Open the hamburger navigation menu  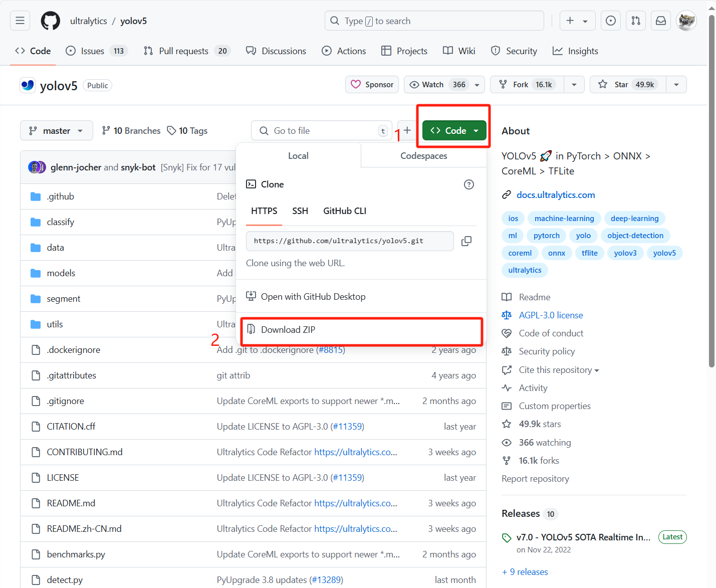(x=20, y=21)
